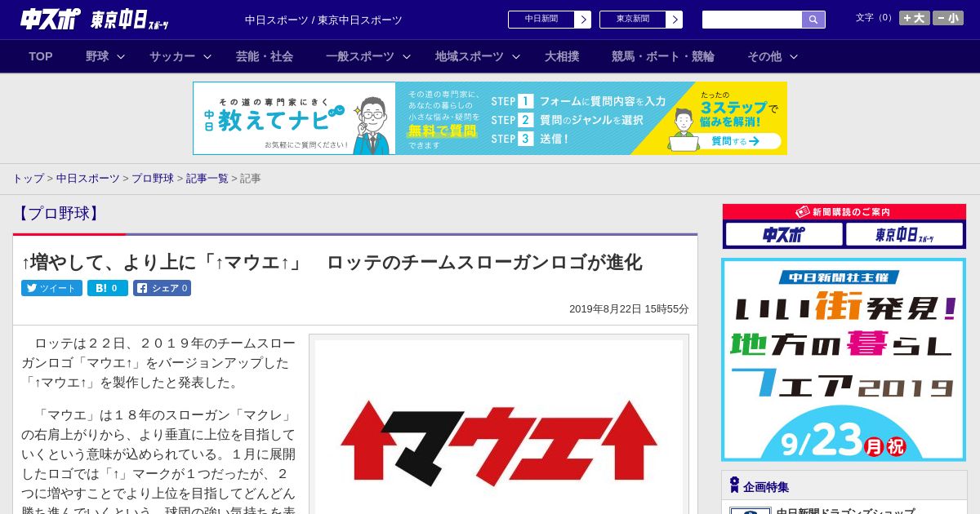The height and width of the screenshot is (514, 980).
Task: Click the arrow beside 中日新聞
Action: (583, 20)
